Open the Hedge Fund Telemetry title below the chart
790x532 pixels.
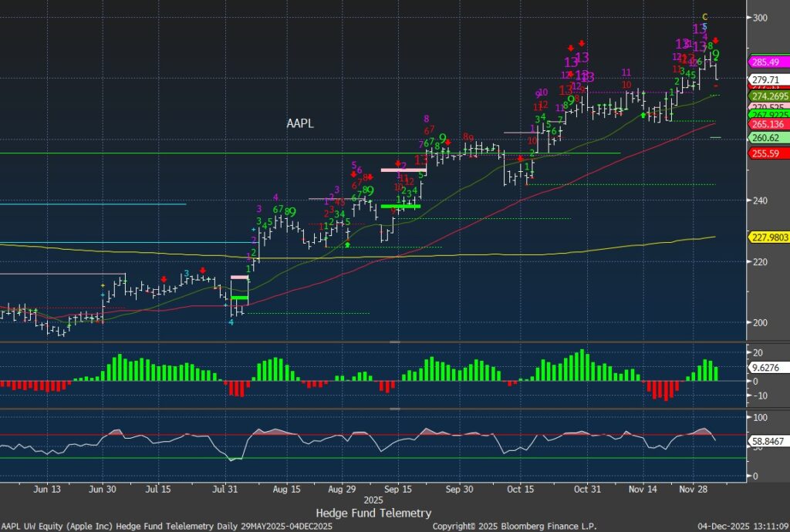[x=373, y=513]
